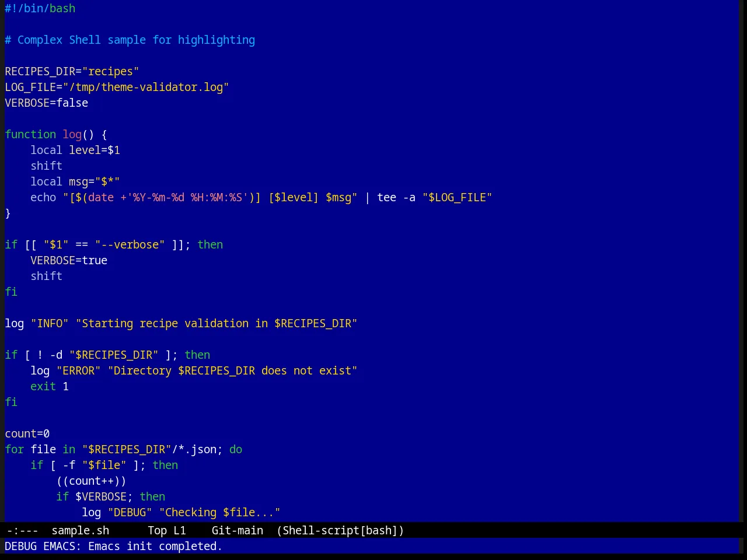The height and width of the screenshot is (560, 747).
Task: Click the count=0 line
Action: (x=27, y=433)
